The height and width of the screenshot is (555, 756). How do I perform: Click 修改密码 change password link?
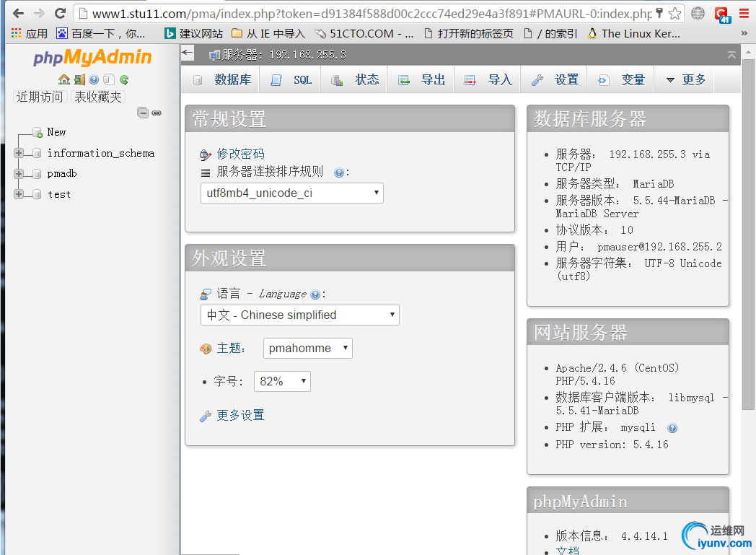241,154
